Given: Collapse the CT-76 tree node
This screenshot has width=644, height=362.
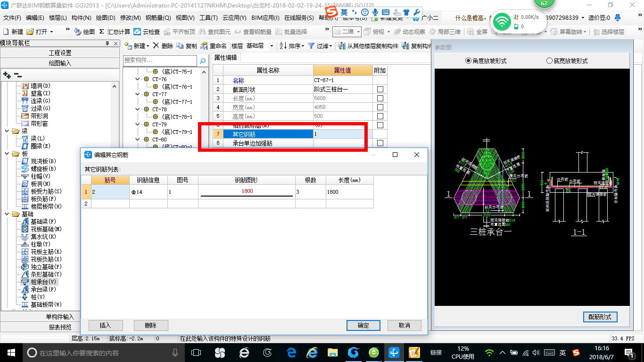Looking at the screenshot, I should click(138, 79).
